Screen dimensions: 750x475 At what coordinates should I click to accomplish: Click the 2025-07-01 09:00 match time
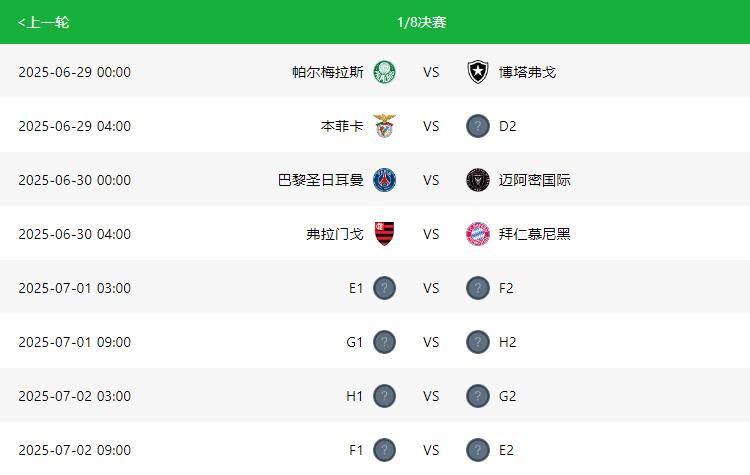74,342
